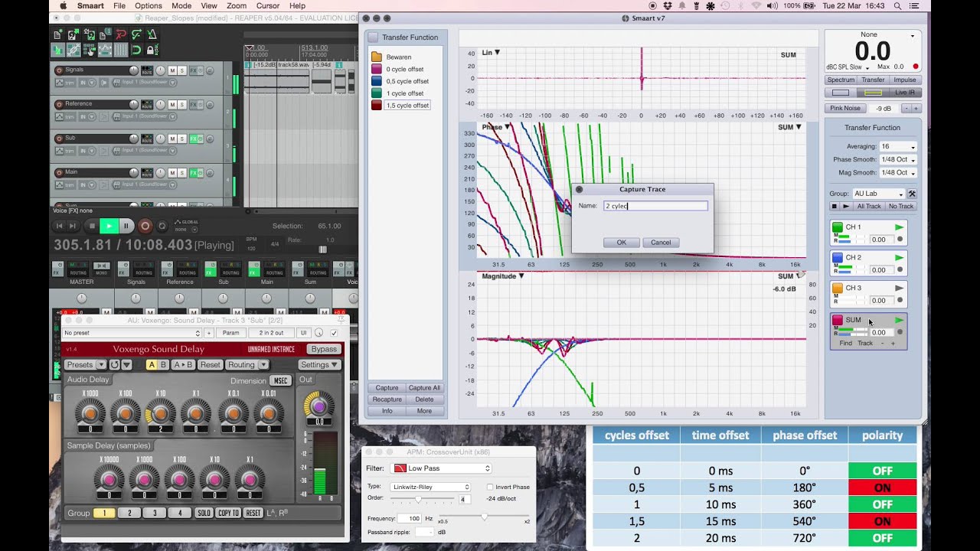Click the Recapture button
Image resolution: width=980 pixels, height=551 pixels.
(387, 399)
